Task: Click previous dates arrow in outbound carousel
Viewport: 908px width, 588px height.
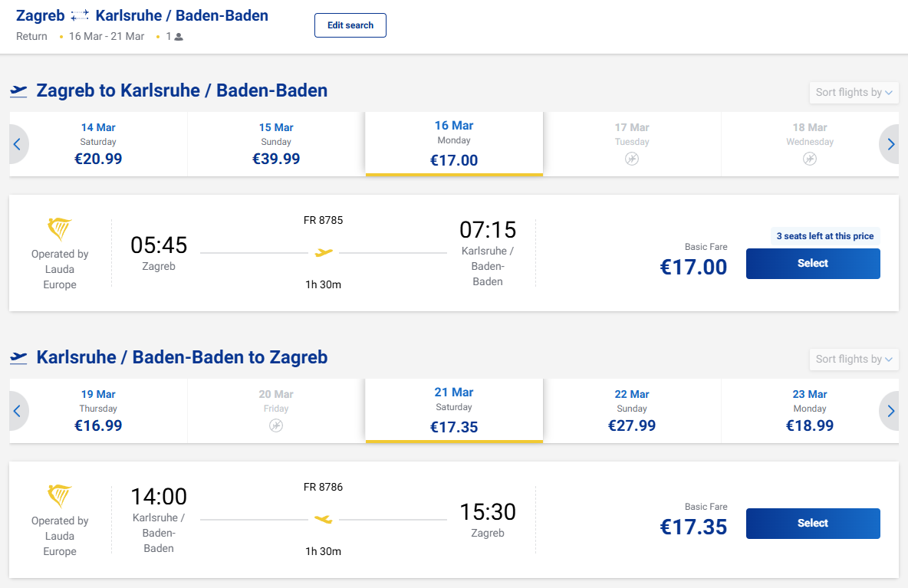Action: [18, 144]
